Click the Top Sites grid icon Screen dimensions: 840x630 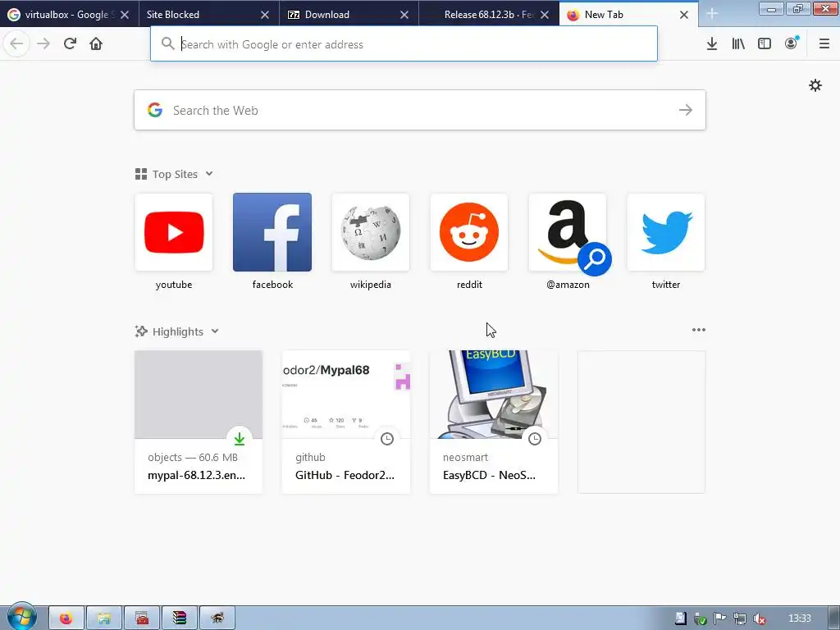coord(141,174)
